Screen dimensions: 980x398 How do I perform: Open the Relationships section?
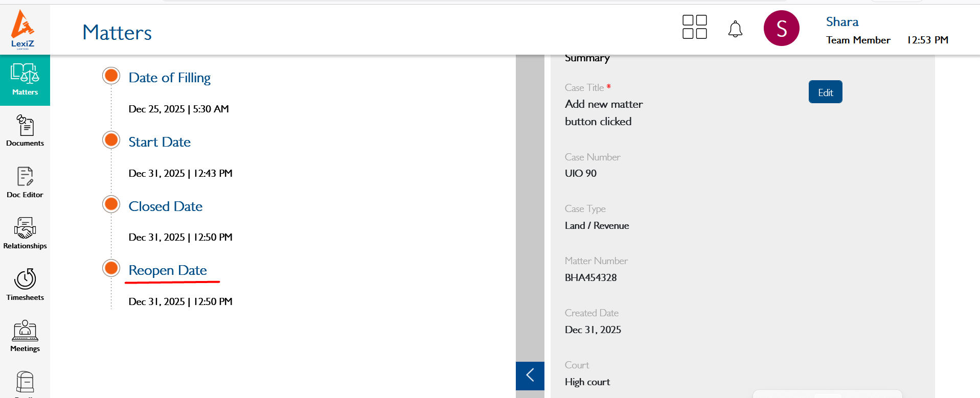25,233
